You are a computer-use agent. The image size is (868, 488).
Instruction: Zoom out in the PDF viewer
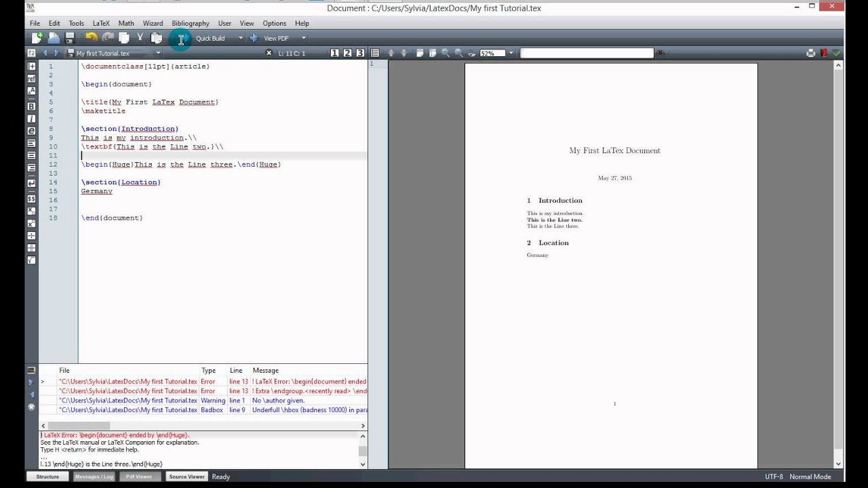[459, 53]
